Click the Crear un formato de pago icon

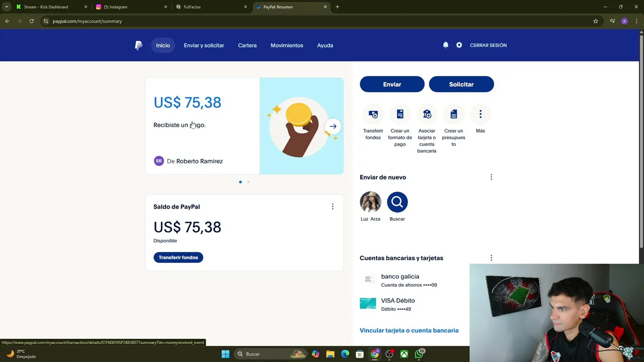pos(400,114)
